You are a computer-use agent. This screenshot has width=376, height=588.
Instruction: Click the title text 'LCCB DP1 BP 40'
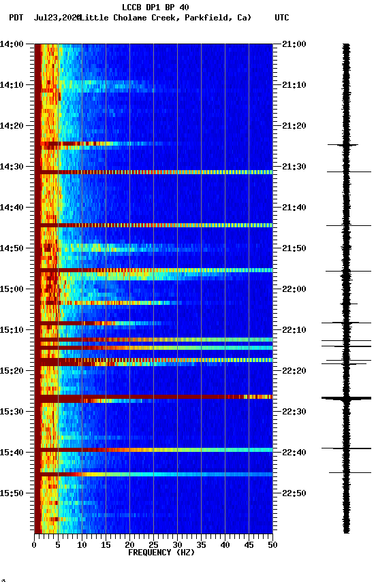tap(155, 7)
